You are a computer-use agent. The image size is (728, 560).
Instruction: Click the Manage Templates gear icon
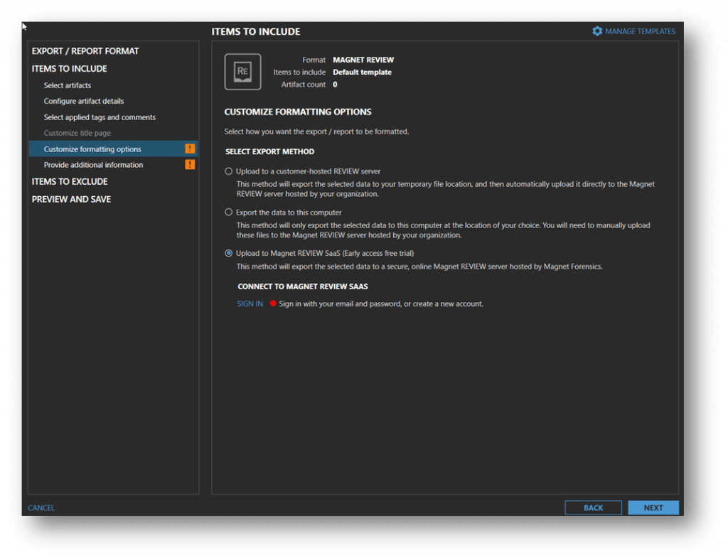tap(597, 31)
